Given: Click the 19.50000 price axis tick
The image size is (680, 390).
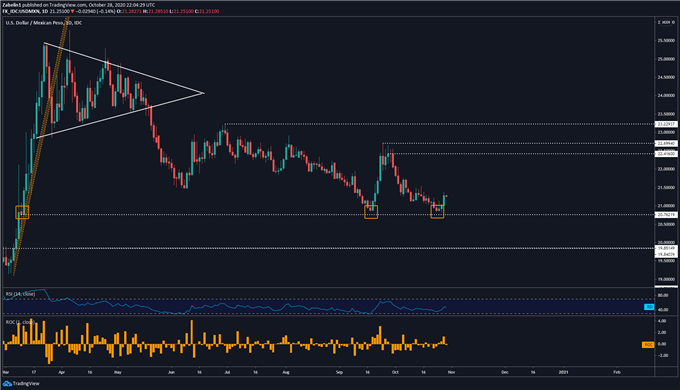Looking at the screenshot, I should 666,261.
